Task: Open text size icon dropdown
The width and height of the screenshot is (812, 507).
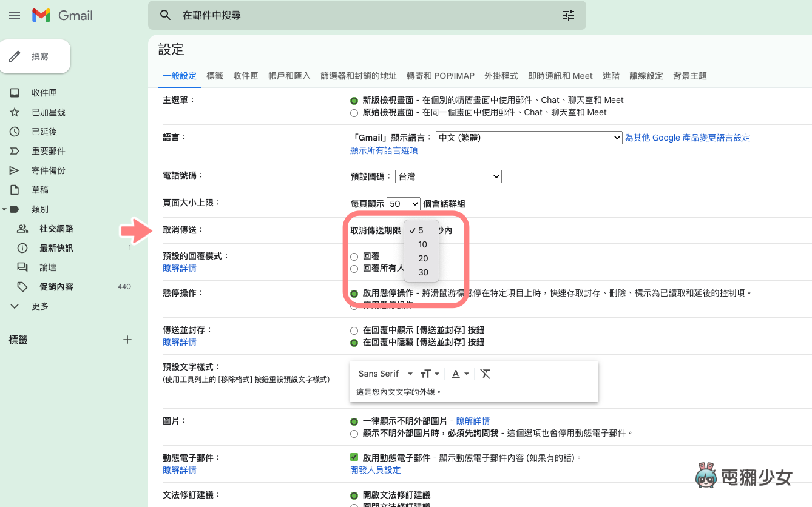Action: (x=430, y=374)
